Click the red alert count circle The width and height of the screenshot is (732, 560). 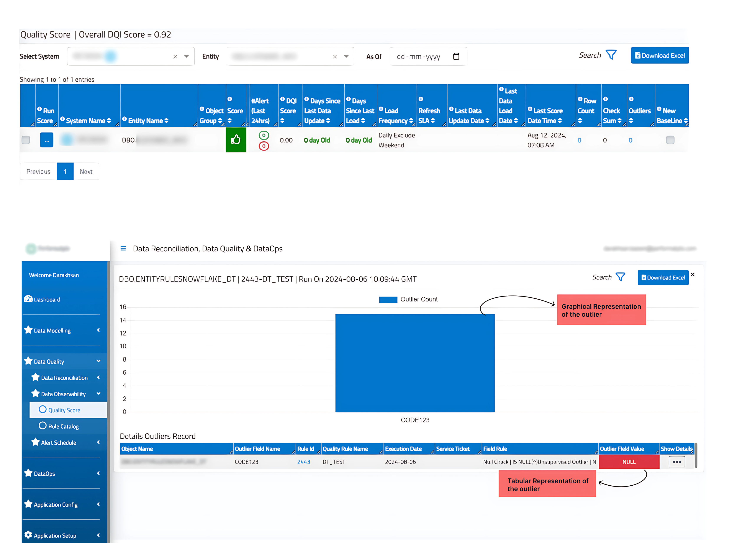pyautogui.click(x=264, y=146)
